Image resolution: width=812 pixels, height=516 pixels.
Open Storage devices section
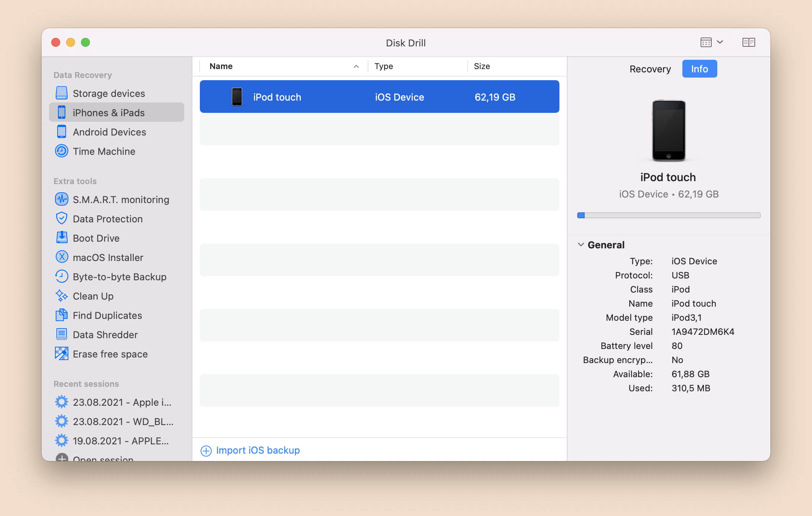click(x=117, y=93)
